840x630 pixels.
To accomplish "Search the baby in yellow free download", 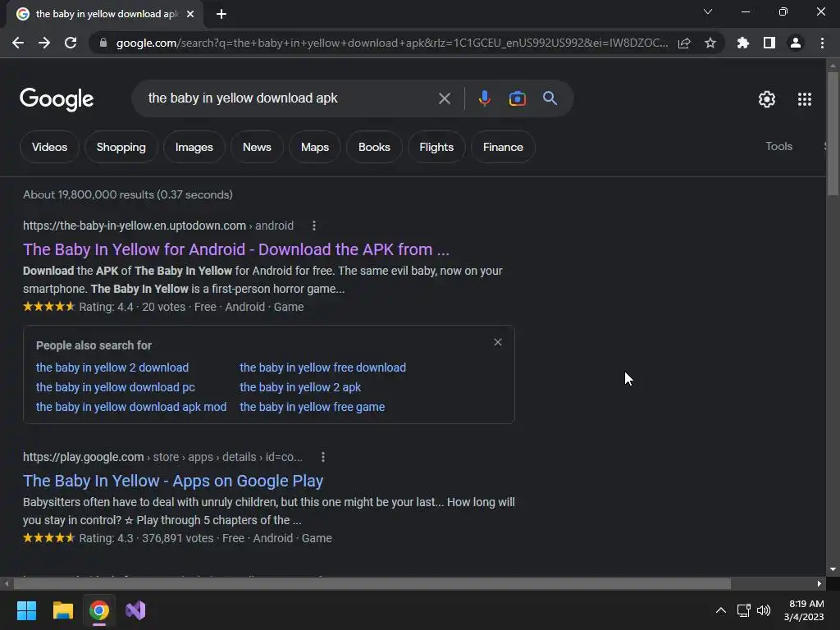I will [322, 367].
